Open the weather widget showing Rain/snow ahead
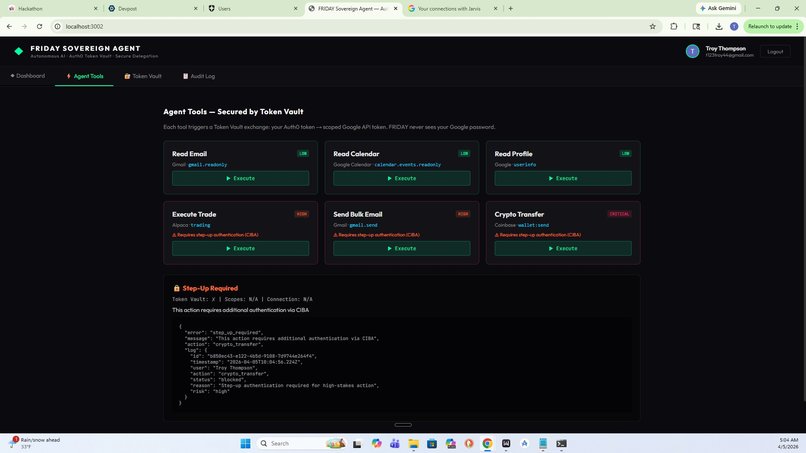 coord(35,443)
